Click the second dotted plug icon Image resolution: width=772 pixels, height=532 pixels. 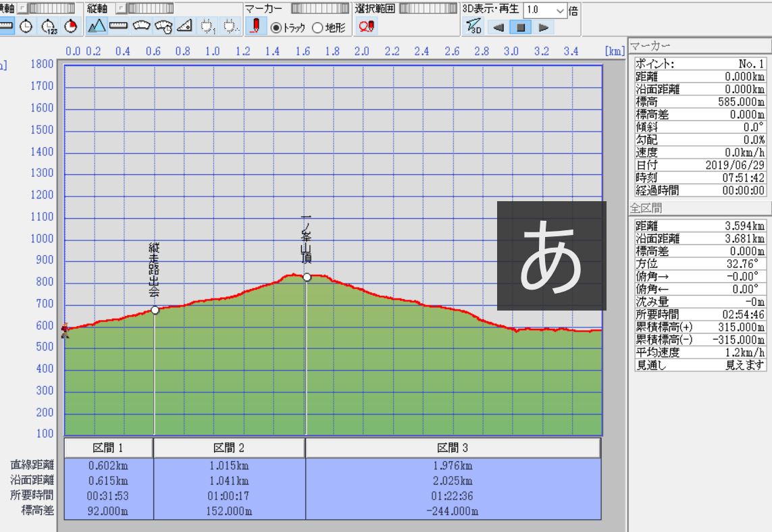coord(230,26)
